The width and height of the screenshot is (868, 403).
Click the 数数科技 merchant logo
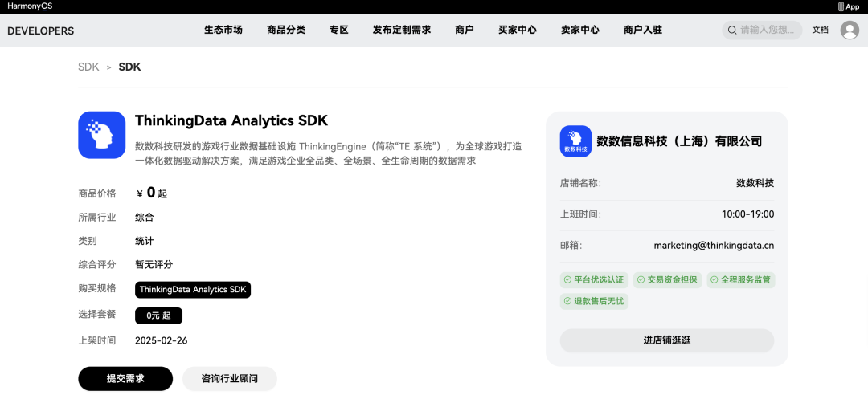[x=575, y=141]
